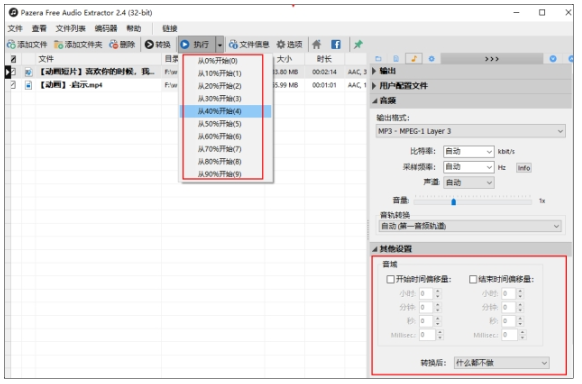Image resolution: width=582 pixels, height=384 pixels.
Task: Click the blue round icon right of >>>
Action: 553,59
